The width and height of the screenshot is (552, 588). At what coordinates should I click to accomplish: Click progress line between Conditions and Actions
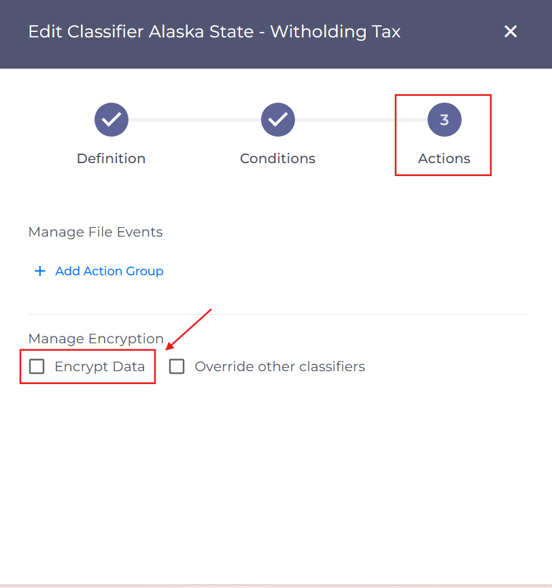point(361,120)
